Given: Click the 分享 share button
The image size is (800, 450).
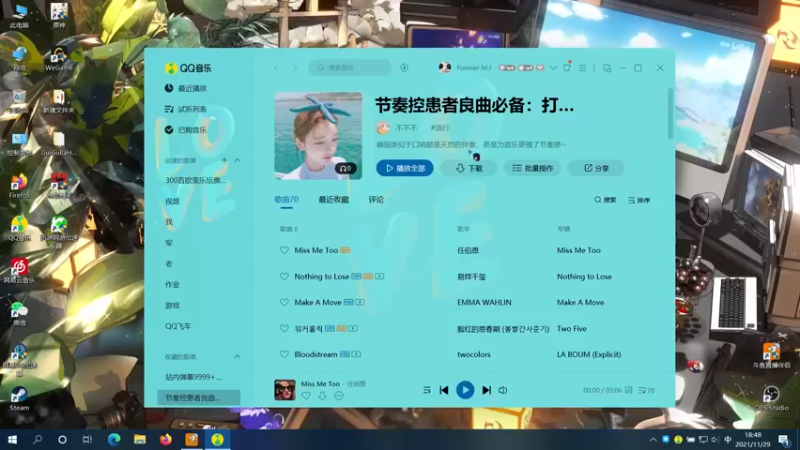Looking at the screenshot, I should [596, 168].
